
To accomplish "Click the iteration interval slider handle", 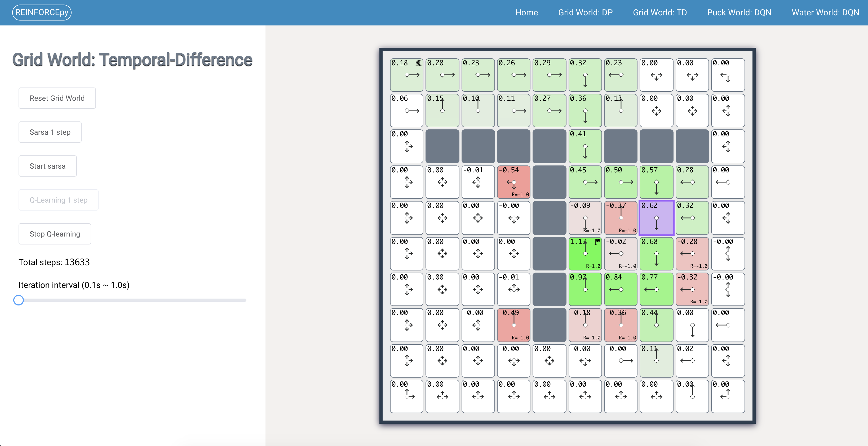I will [19, 300].
